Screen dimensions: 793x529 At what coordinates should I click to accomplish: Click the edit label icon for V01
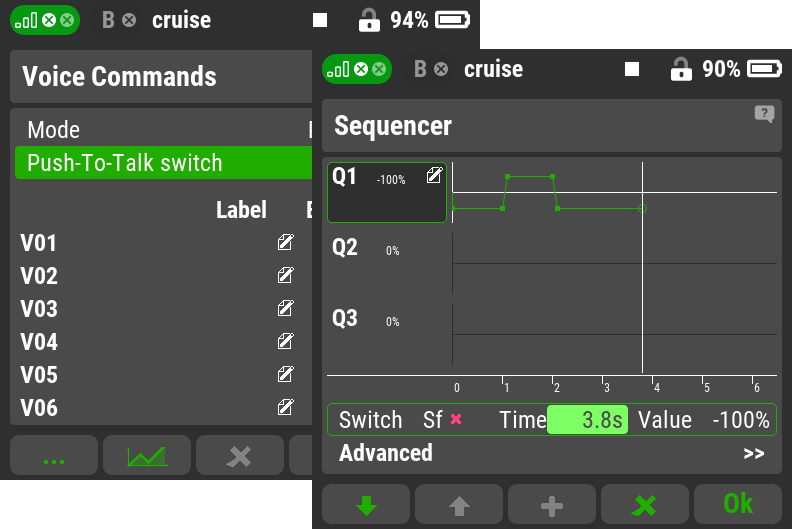285,243
